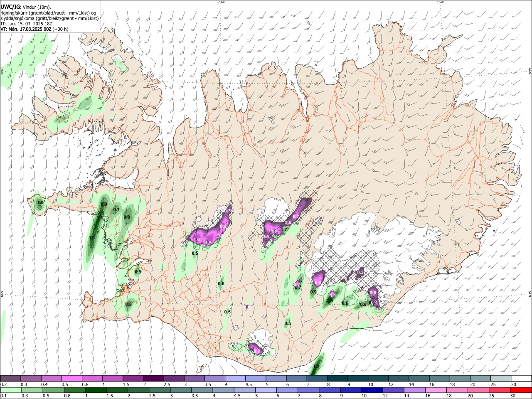Pick the palest green rain swatch at 0.1

(x=10, y=390)
